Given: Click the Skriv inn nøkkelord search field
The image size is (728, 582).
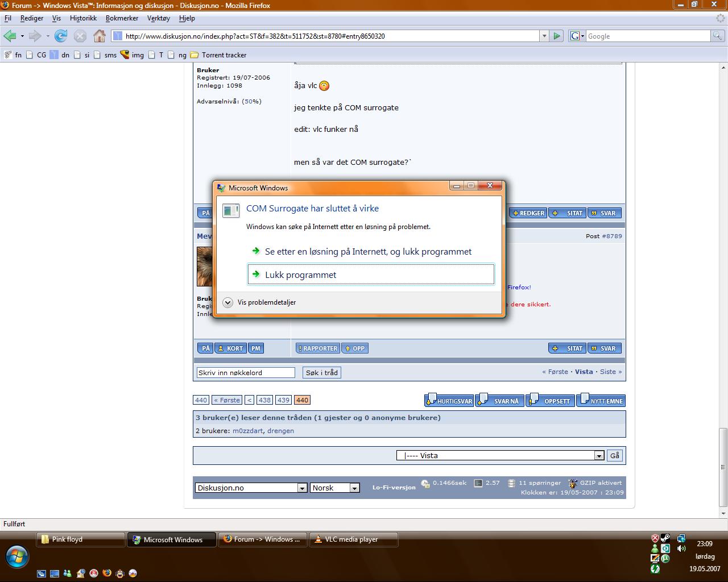Looking at the screenshot, I should [x=246, y=373].
